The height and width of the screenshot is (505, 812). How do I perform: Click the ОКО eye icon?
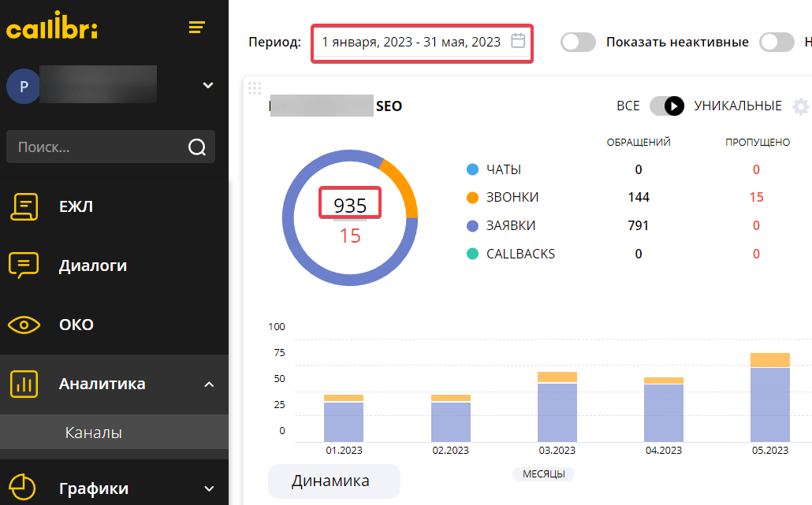pos(24,325)
